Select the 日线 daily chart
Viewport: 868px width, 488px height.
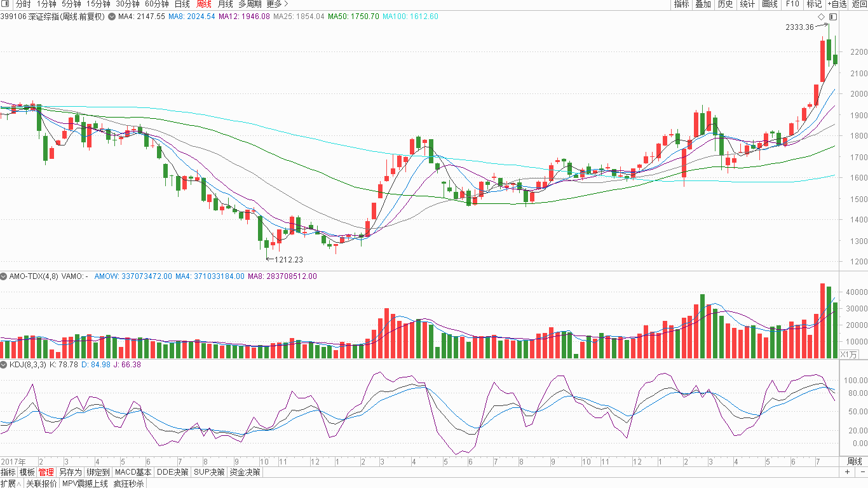pos(182,4)
